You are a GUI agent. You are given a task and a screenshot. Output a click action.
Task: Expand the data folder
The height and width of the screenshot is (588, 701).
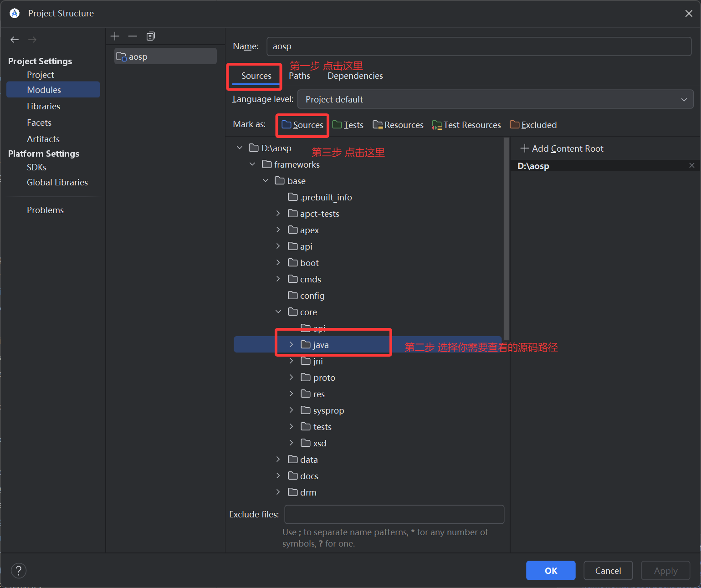[x=278, y=459]
